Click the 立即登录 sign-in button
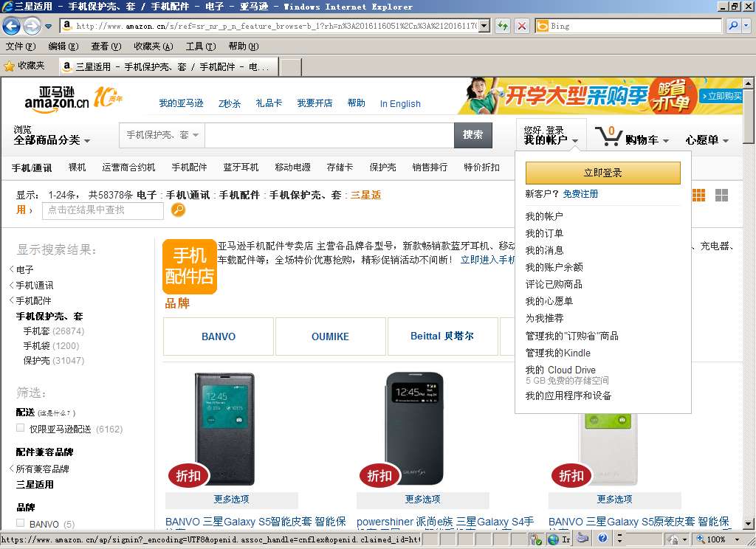The image size is (756, 549). 602,173
